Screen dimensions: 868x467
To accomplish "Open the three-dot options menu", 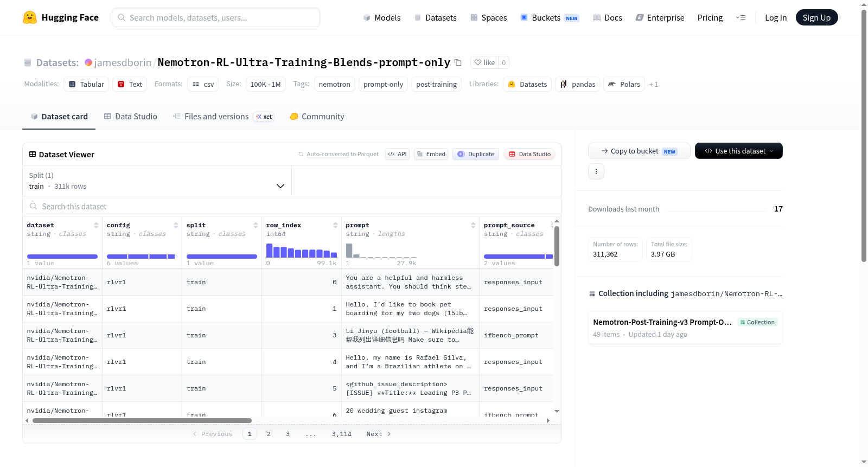I will click(596, 171).
